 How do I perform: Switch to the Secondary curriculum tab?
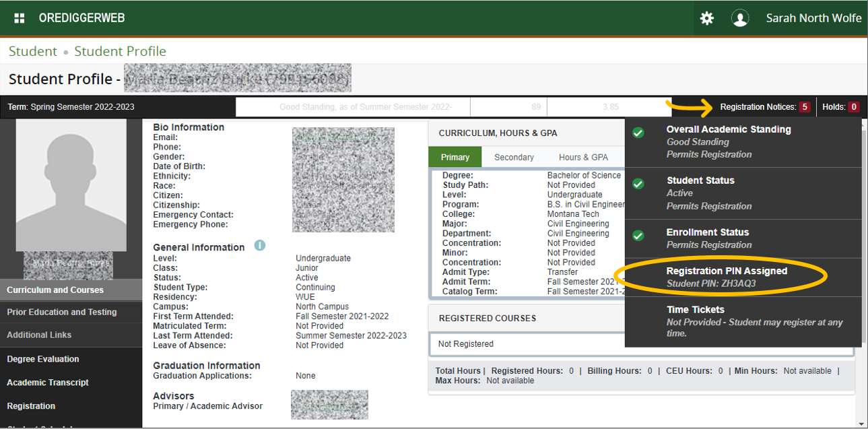[514, 158]
